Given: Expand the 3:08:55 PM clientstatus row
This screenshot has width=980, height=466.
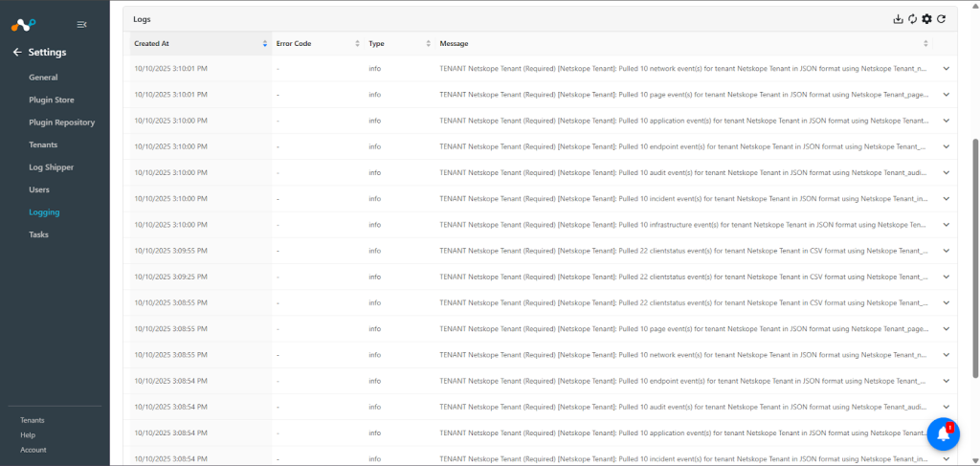Looking at the screenshot, I should tap(947, 302).
